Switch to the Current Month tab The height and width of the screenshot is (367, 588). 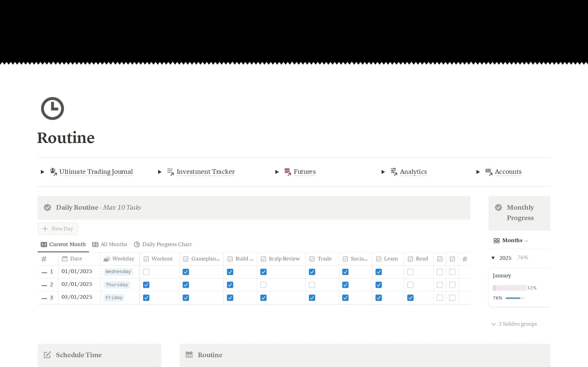click(63, 245)
